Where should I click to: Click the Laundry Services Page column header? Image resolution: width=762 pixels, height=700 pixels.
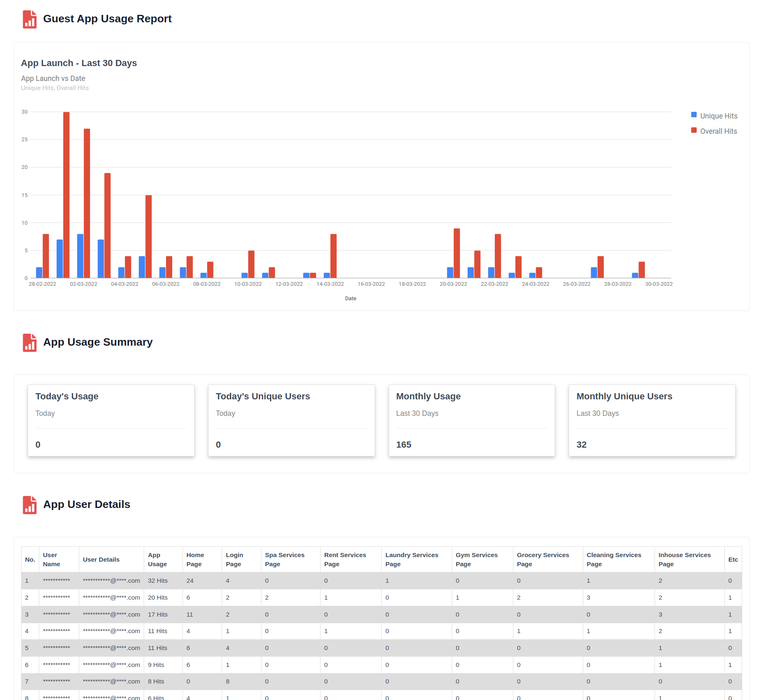[411, 560]
